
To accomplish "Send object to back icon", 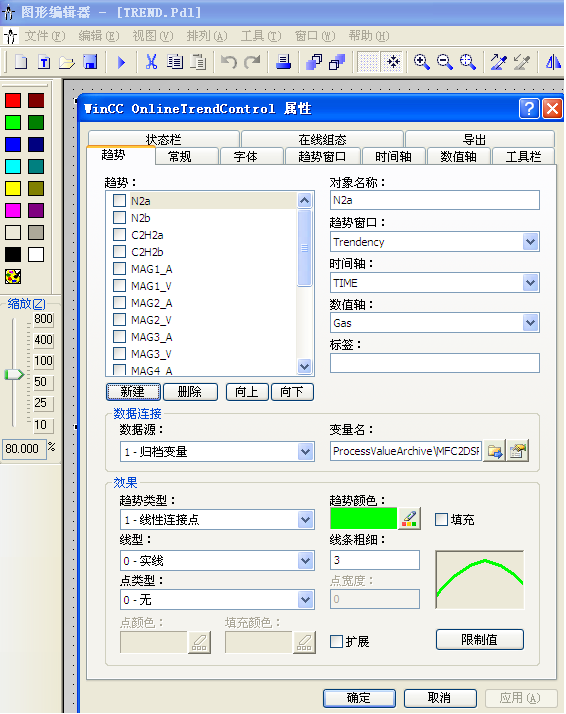I will (337, 62).
